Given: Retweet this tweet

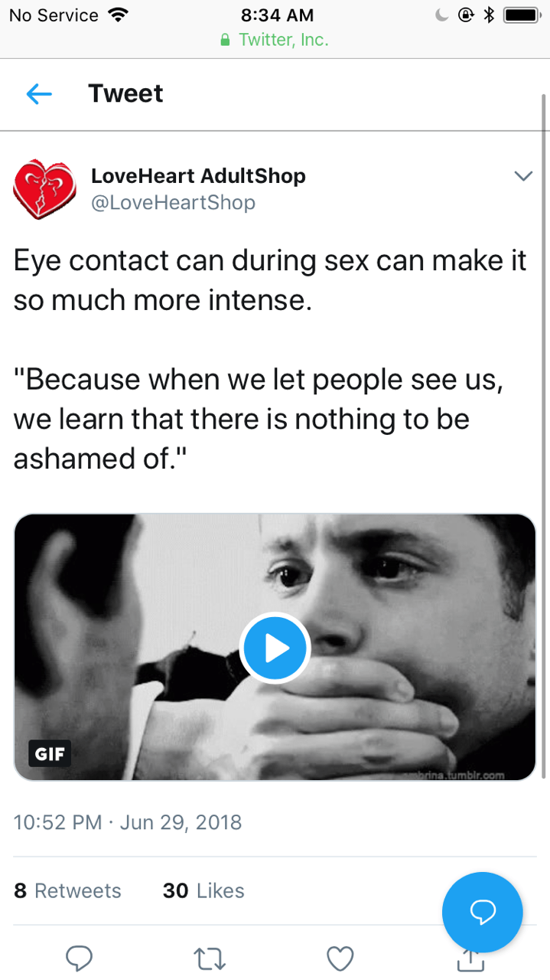Looking at the screenshot, I should coord(210,958).
